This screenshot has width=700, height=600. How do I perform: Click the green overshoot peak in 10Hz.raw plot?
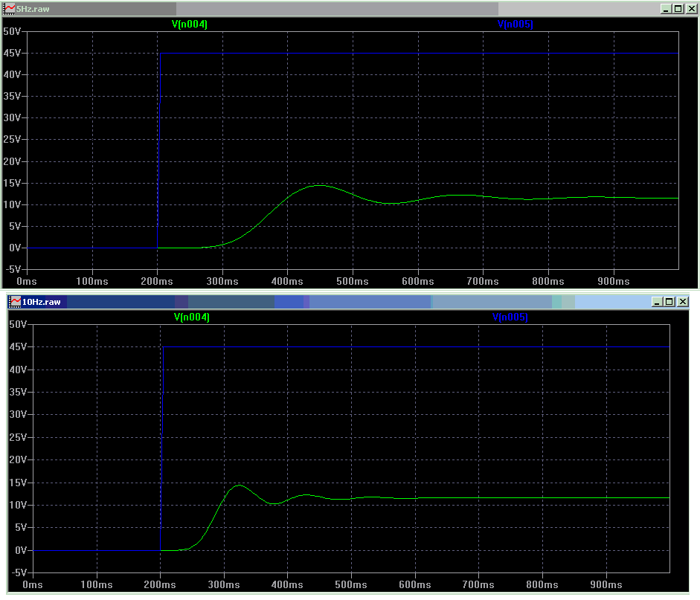click(240, 485)
